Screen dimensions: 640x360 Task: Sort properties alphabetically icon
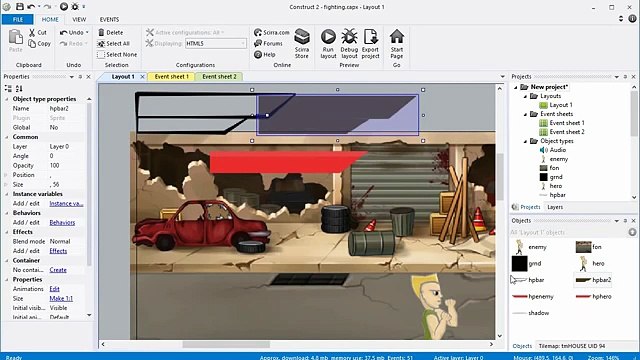pos(19,88)
